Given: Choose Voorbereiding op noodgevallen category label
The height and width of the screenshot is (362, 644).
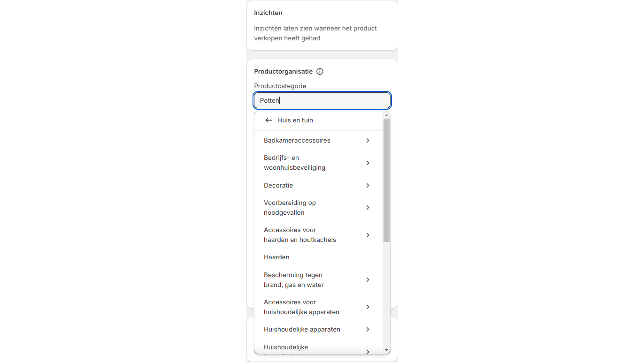Looking at the screenshot, I should click(x=290, y=208).
